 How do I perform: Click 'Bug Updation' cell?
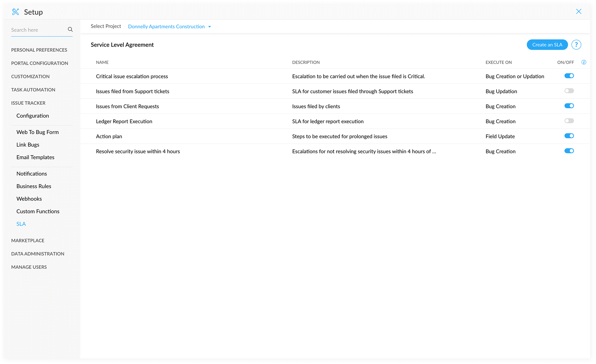501,91
